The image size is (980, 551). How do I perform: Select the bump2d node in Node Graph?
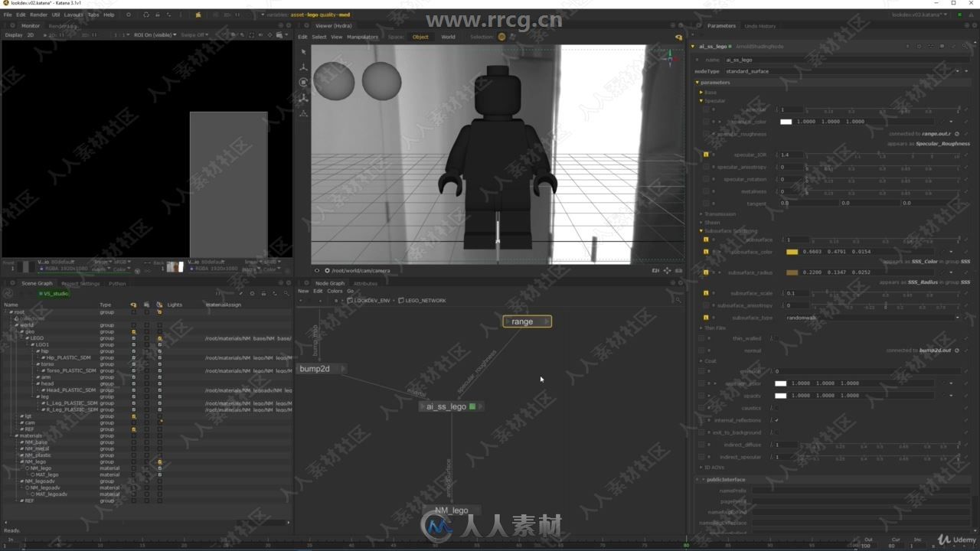(321, 369)
